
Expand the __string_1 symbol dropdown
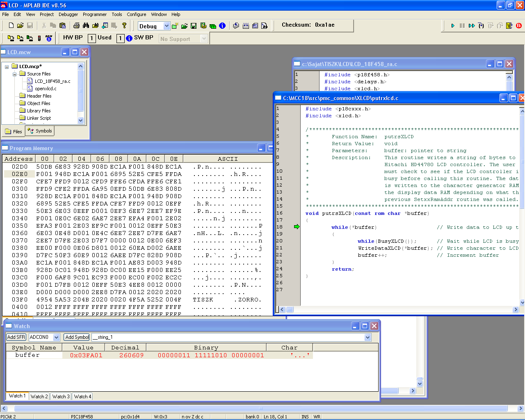coord(367,337)
